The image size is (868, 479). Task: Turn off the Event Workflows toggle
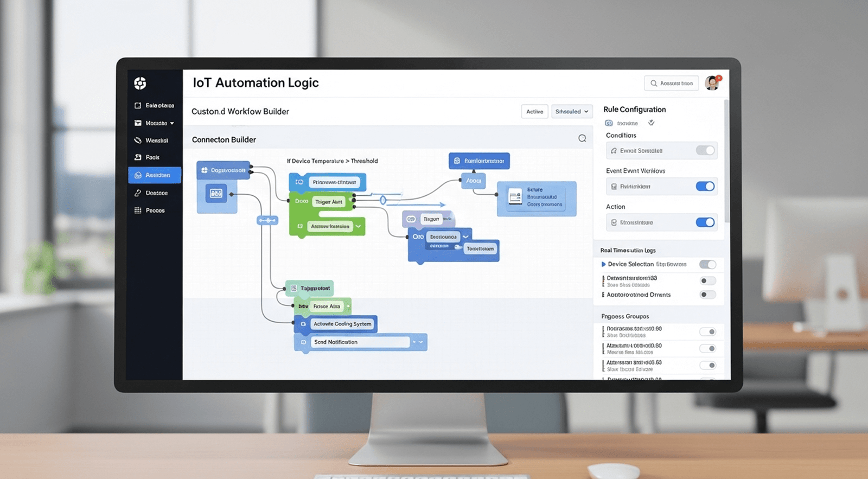tap(705, 187)
